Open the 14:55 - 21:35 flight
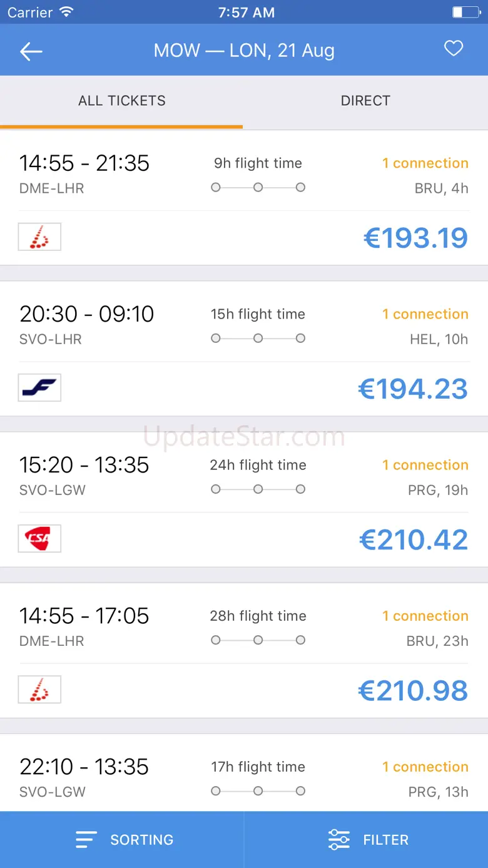 click(84, 163)
